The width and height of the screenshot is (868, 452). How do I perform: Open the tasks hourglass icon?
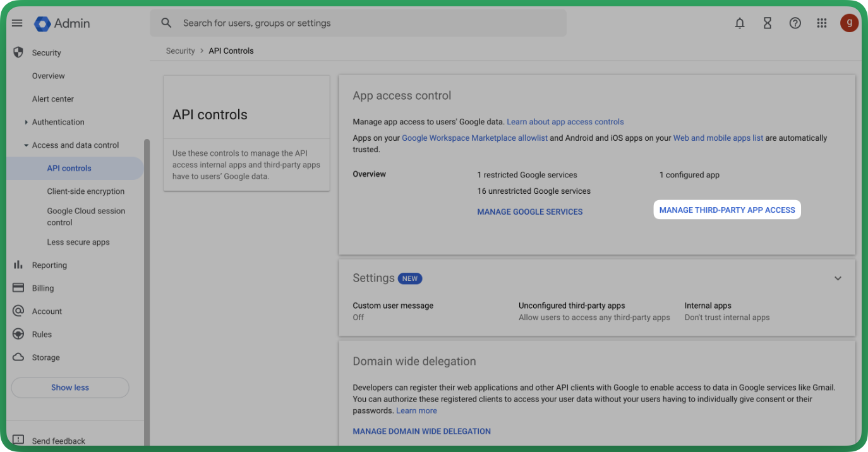(x=768, y=23)
